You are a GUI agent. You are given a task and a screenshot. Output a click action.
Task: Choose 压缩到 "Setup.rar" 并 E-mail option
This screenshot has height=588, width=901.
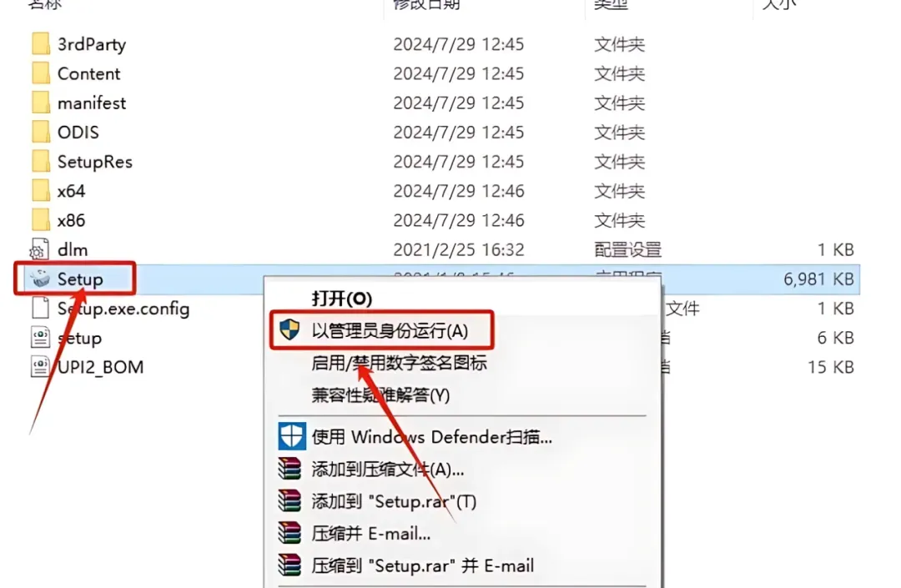423,565
